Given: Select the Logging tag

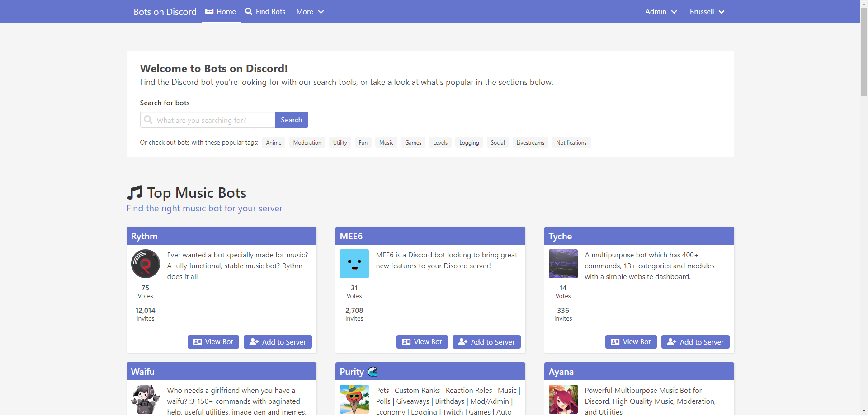Looking at the screenshot, I should pyautogui.click(x=469, y=142).
